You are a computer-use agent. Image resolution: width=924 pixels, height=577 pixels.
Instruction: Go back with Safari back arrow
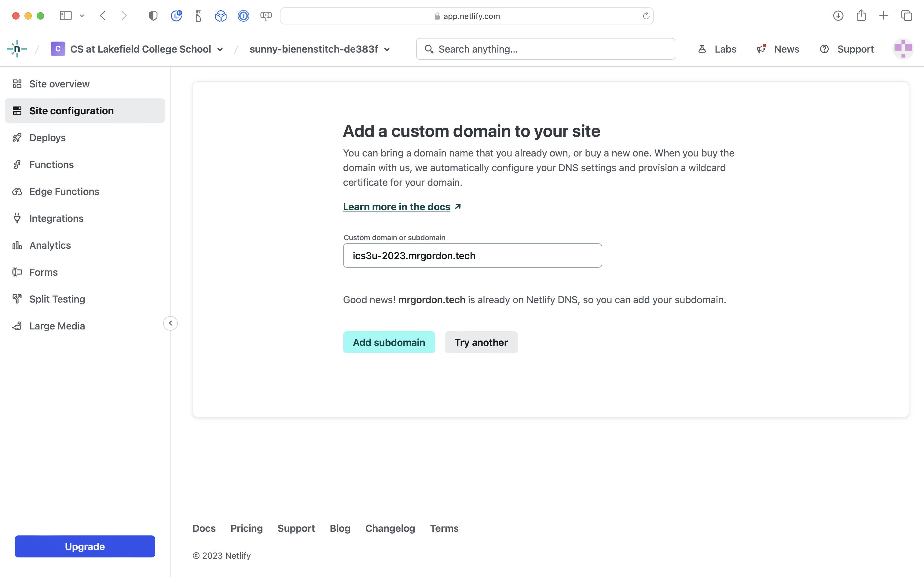click(102, 16)
